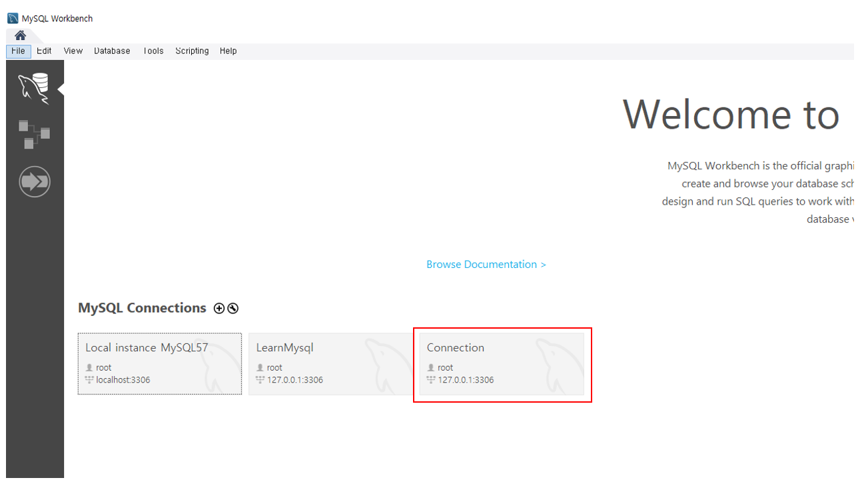868x490 pixels.
Task: Follow the Browse Documentation link
Action: click(486, 265)
